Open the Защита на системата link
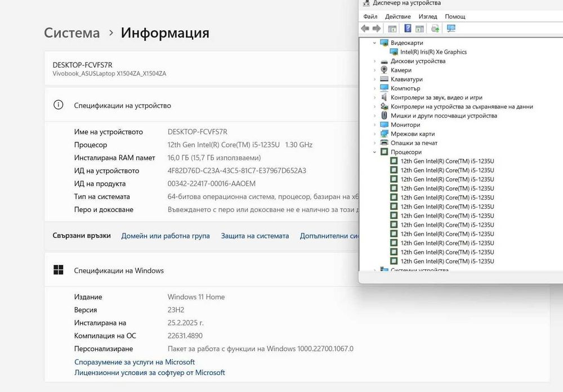 pos(255,236)
